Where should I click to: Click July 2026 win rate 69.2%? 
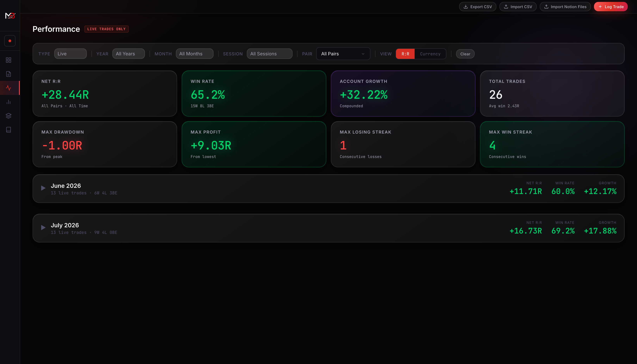(563, 231)
